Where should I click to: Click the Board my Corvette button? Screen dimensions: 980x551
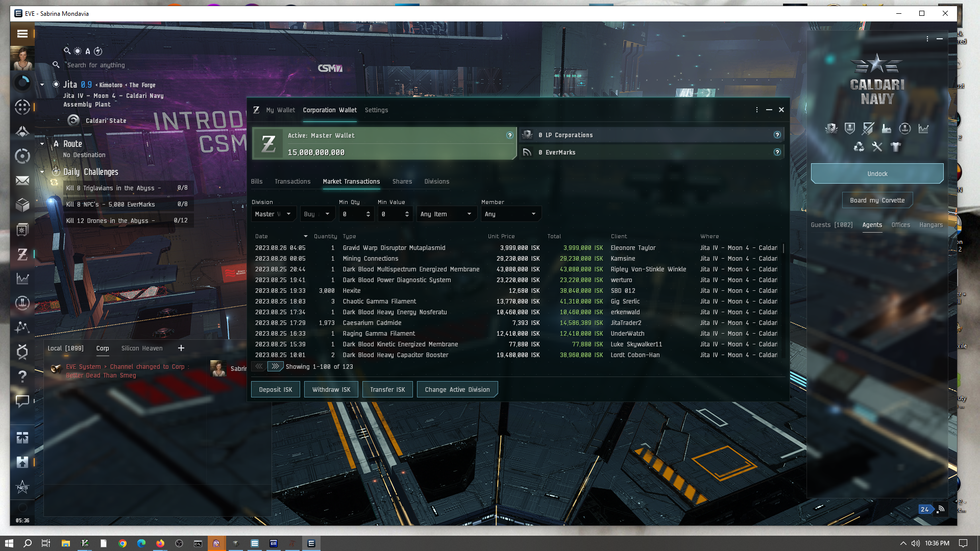pos(877,201)
